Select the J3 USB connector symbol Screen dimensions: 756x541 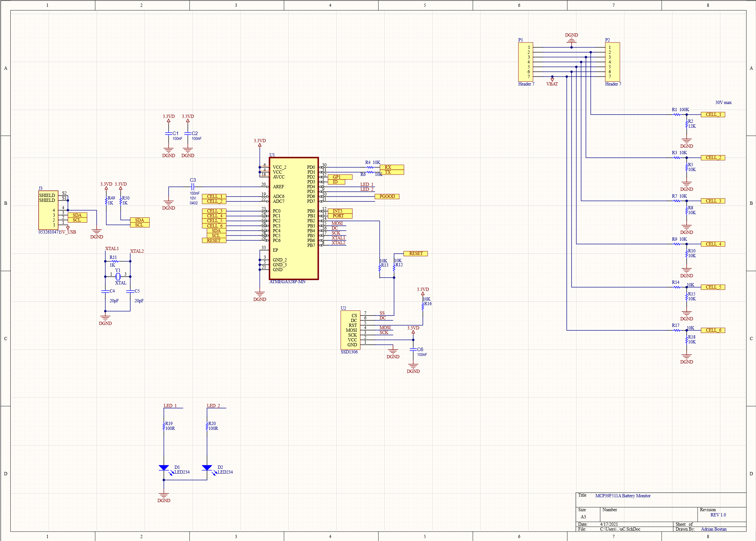pos(48,210)
